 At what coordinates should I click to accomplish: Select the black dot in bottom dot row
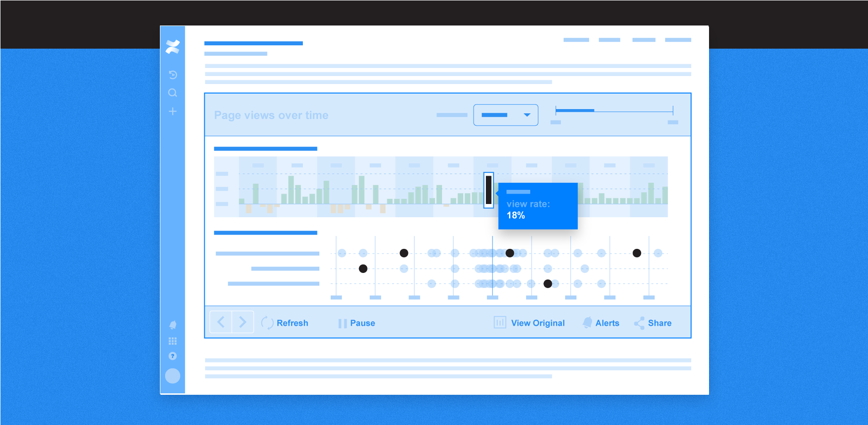[548, 284]
